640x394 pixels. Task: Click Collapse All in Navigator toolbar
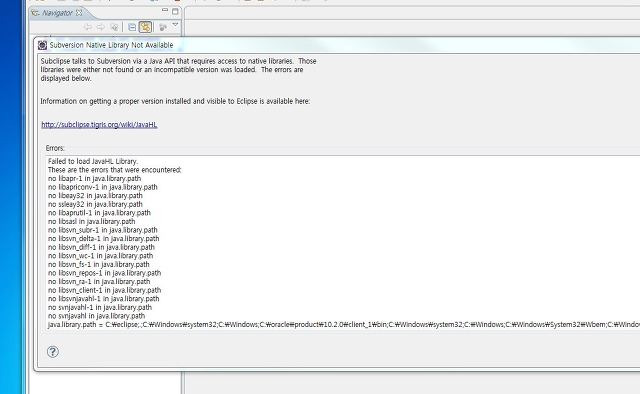pyautogui.click(x=132, y=27)
